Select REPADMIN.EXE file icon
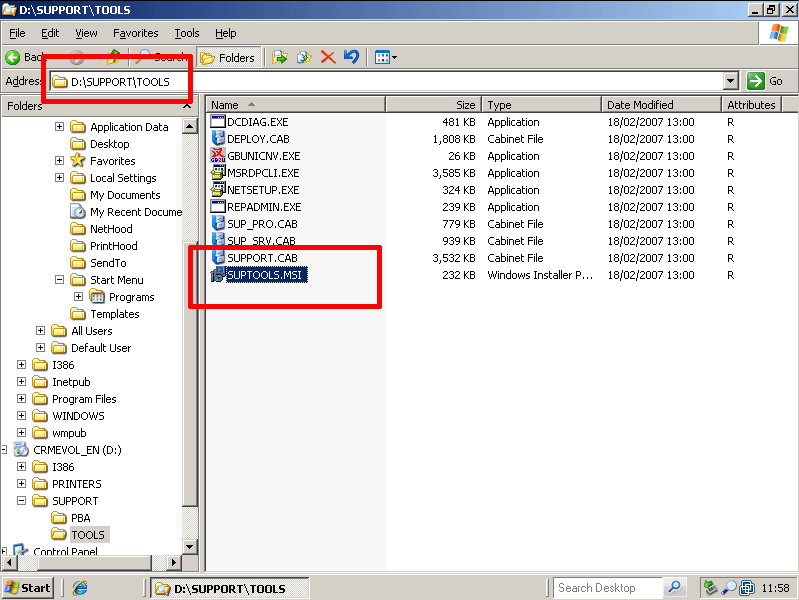This screenshot has height=600, width=799. tap(218, 206)
